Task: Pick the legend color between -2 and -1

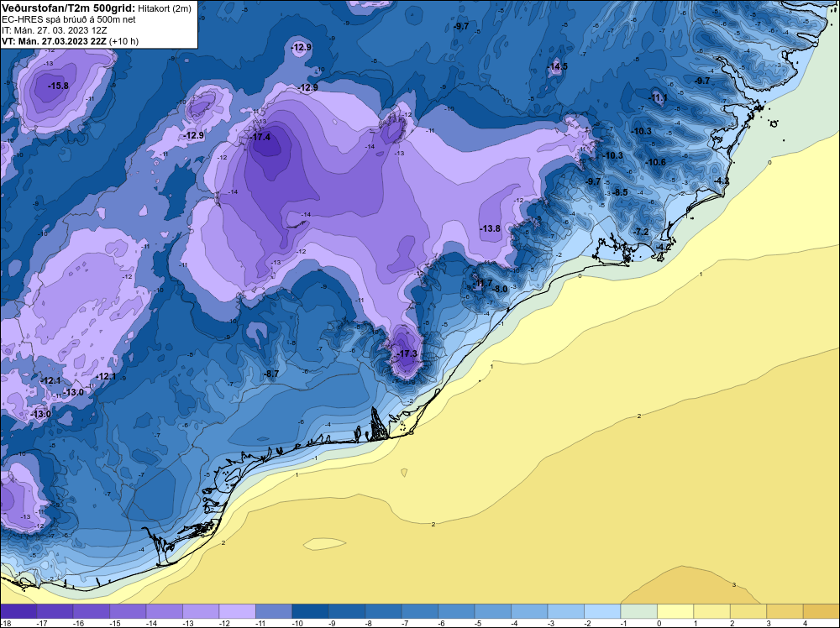Action: tap(602, 611)
